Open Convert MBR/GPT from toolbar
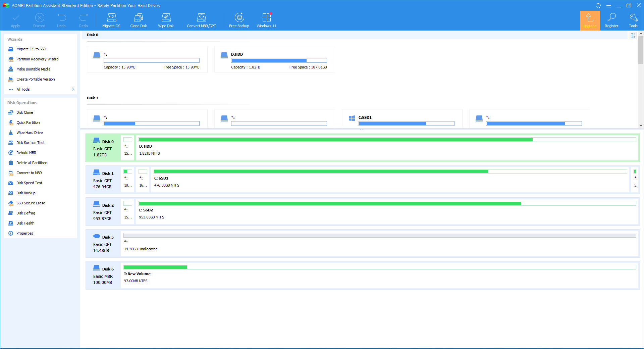644x349 pixels. [202, 20]
